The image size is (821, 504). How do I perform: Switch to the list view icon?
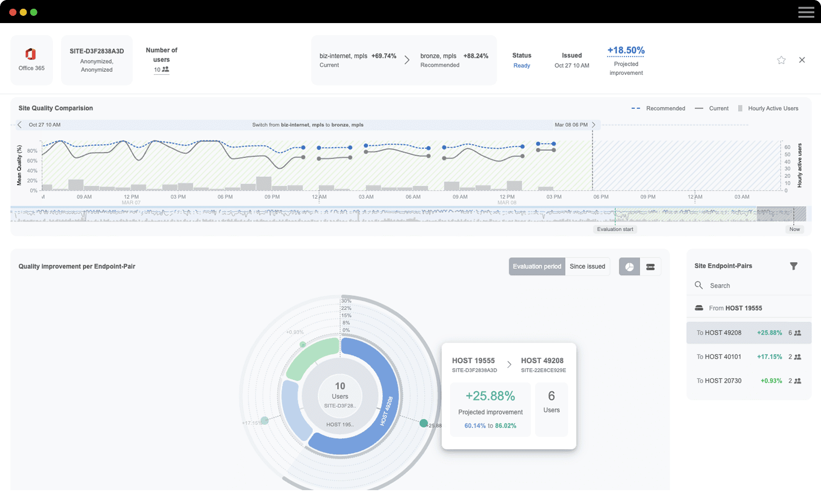coord(650,266)
